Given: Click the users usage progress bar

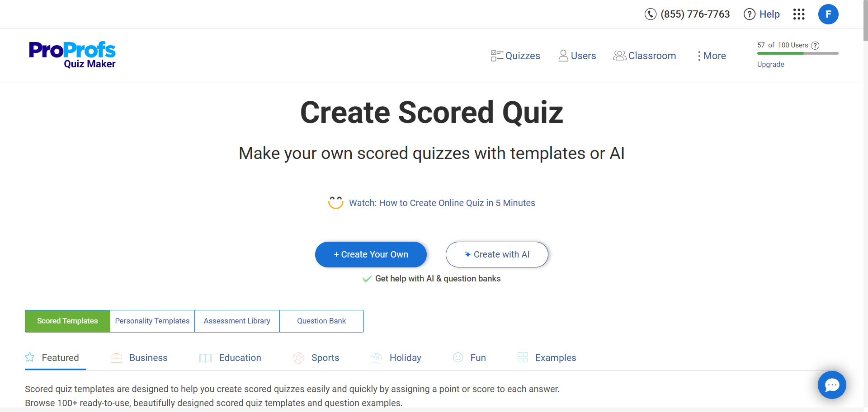Looking at the screenshot, I should 797,53.
